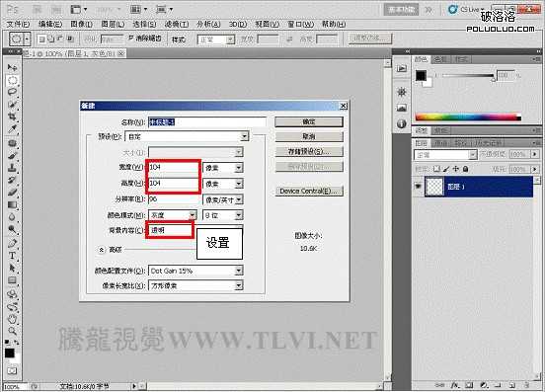This screenshot has width=545, height=392.
Task: Click the foreground color swatch in toolbox
Action: 10,353
